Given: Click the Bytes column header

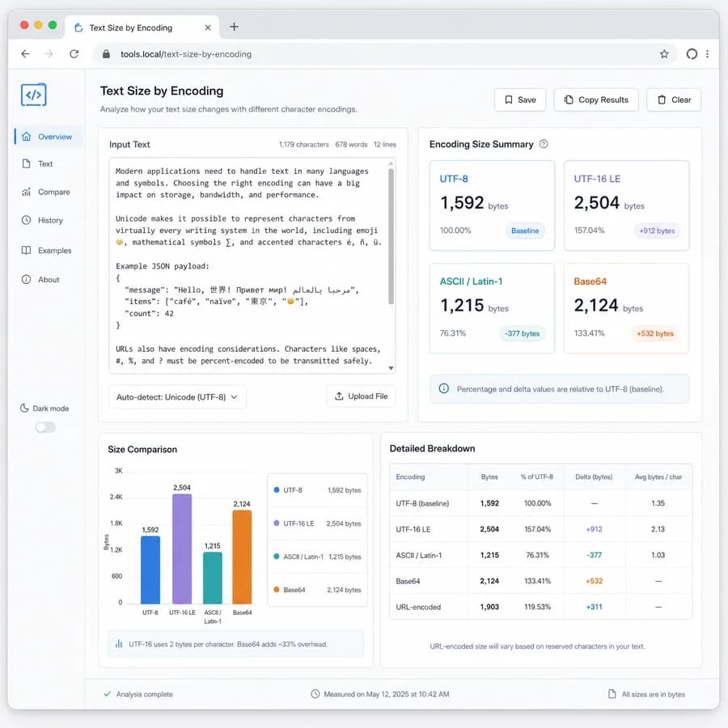Looking at the screenshot, I should click(x=490, y=476).
